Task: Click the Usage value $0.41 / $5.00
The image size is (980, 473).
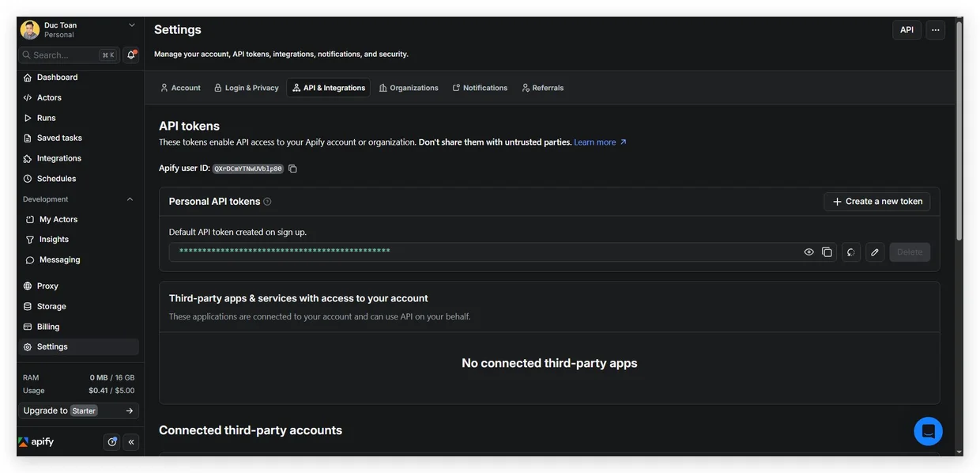Action: (111, 391)
